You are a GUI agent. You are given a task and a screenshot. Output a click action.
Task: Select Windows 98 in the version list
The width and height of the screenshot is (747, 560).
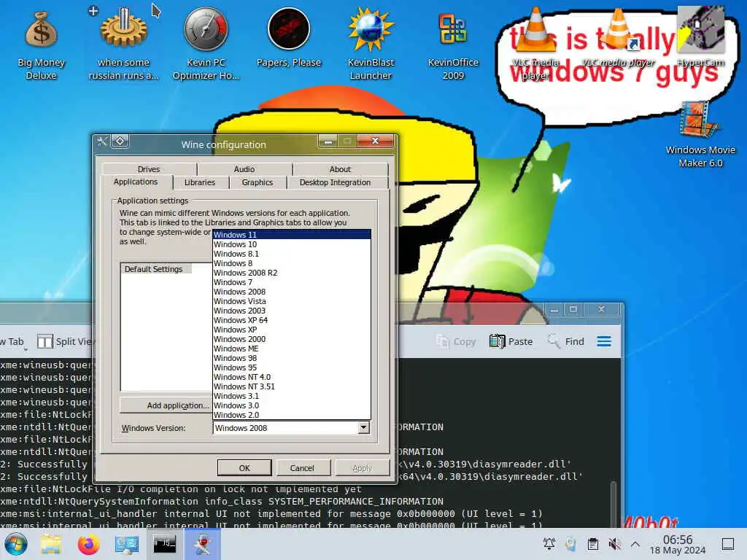tap(292, 358)
